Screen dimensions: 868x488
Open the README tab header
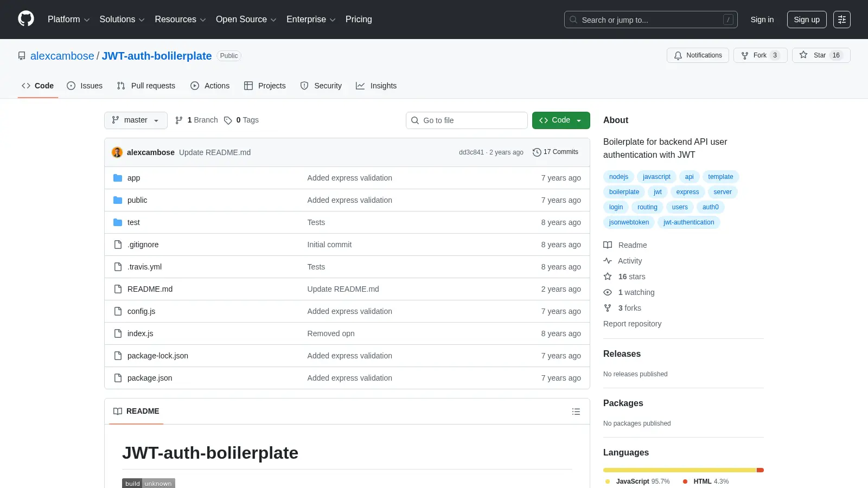pyautogui.click(x=136, y=412)
